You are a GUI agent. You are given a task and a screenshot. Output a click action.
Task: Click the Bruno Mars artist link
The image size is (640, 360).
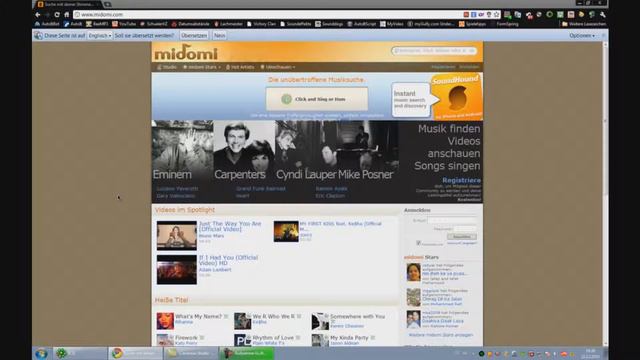pos(211,236)
